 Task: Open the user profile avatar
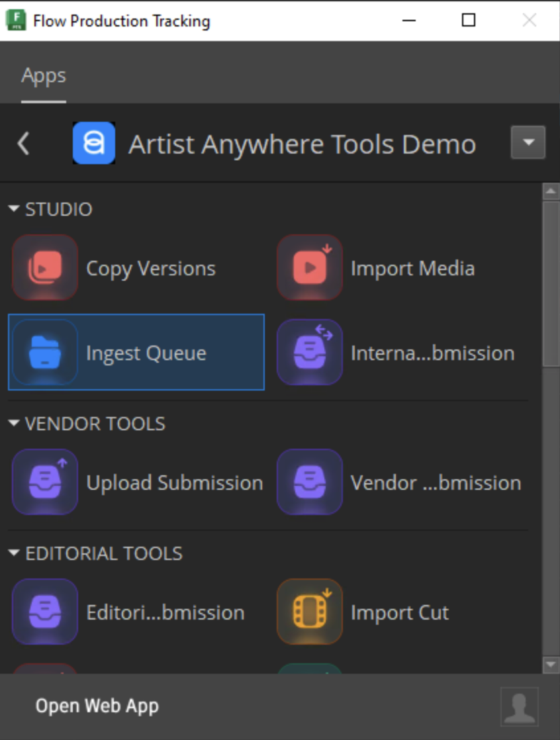click(520, 706)
